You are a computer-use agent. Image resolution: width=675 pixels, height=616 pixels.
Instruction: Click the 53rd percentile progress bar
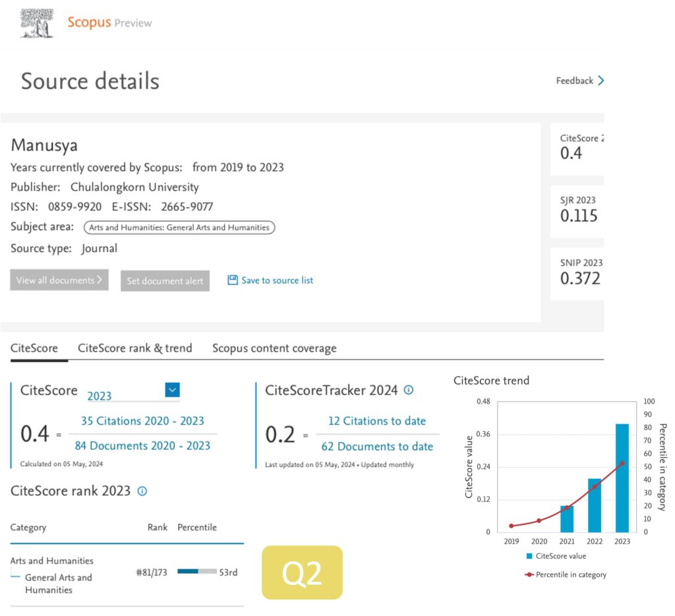[196, 572]
